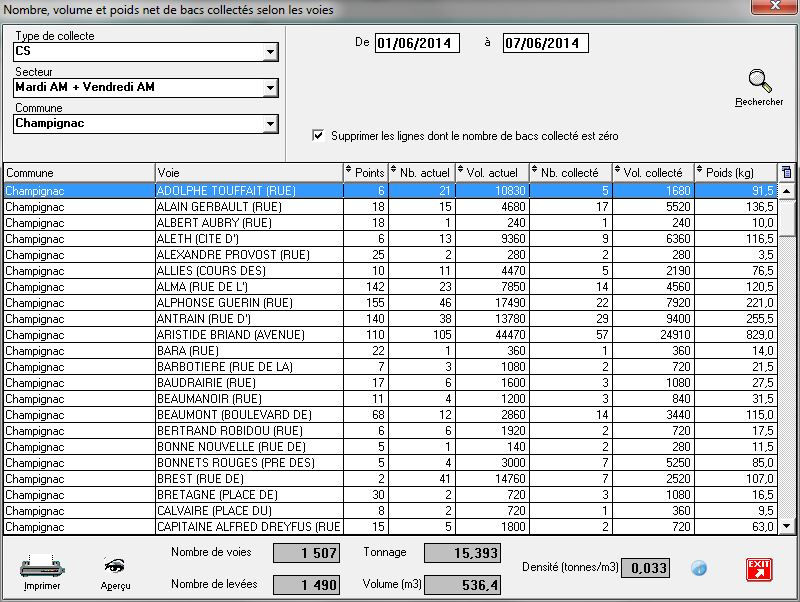Expand the Secteur dropdown list
800x602 pixels.
pos(270,88)
